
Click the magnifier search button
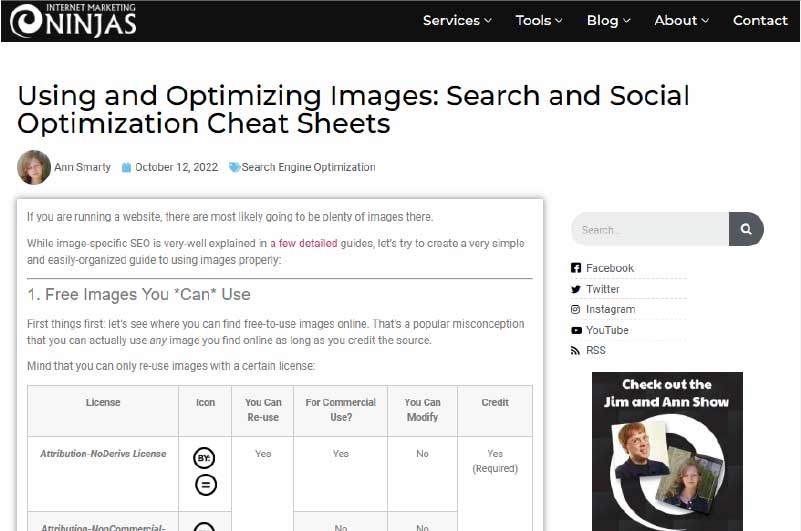[x=746, y=229]
